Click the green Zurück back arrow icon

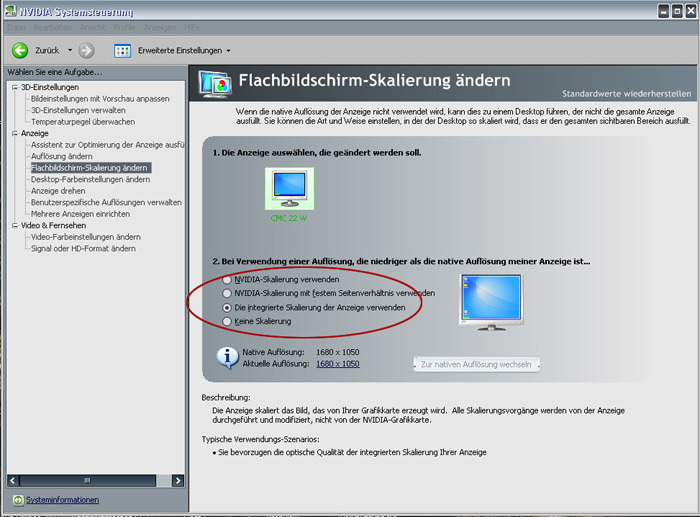20,50
